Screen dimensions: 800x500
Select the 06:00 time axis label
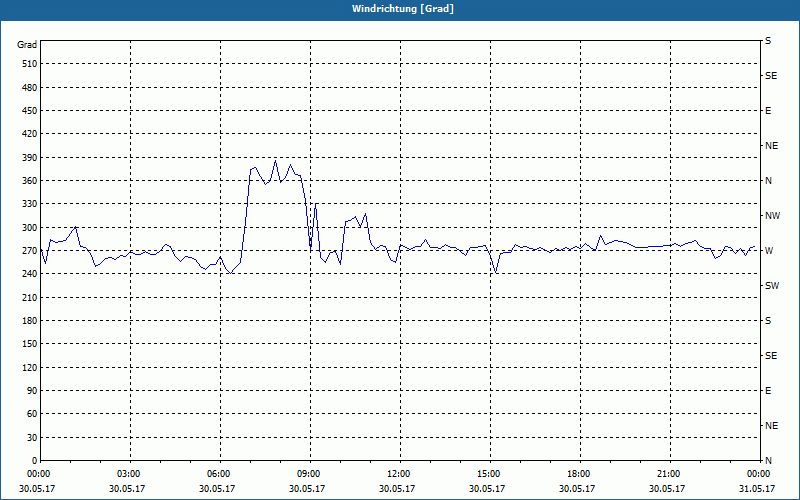pyautogui.click(x=220, y=474)
